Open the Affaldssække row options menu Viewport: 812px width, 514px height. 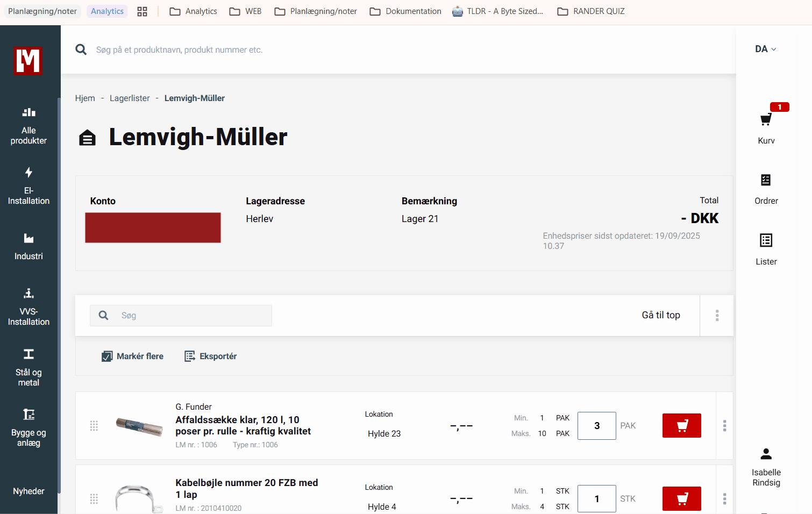(x=724, y=426)
